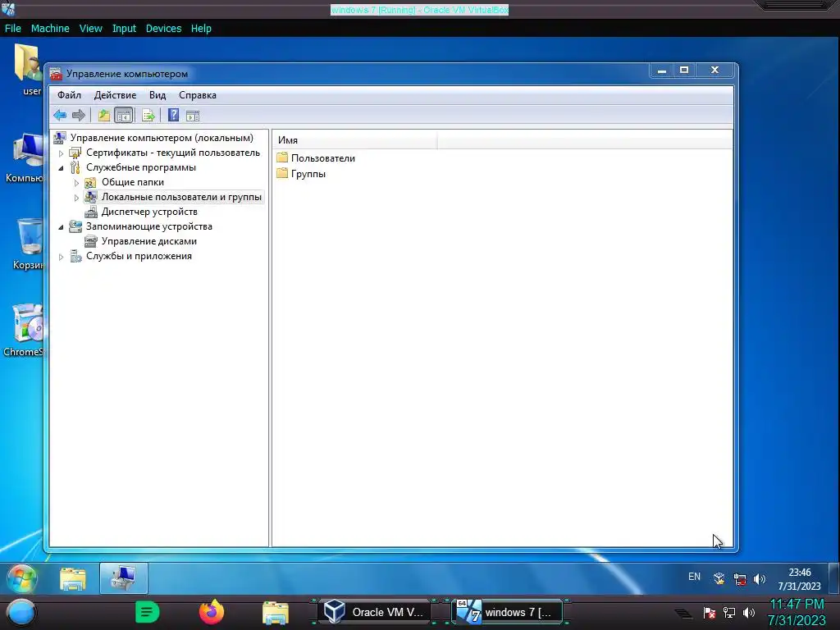Select the user folder desktop icon
Screen dimensions: 840x630
(x=30, y=70)
